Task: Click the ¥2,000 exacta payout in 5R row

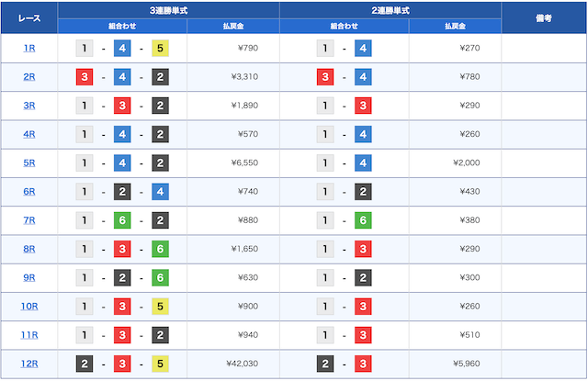Action: pos(466,162)
